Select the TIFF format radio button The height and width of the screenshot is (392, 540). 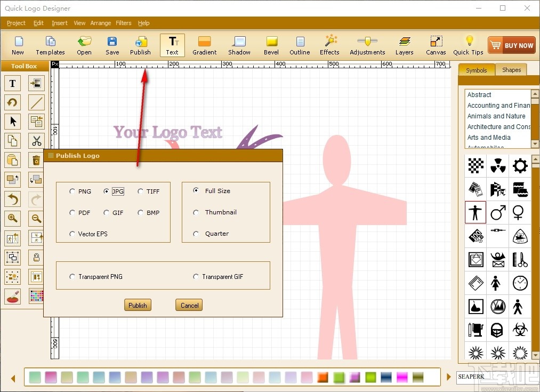coord(141,191)
